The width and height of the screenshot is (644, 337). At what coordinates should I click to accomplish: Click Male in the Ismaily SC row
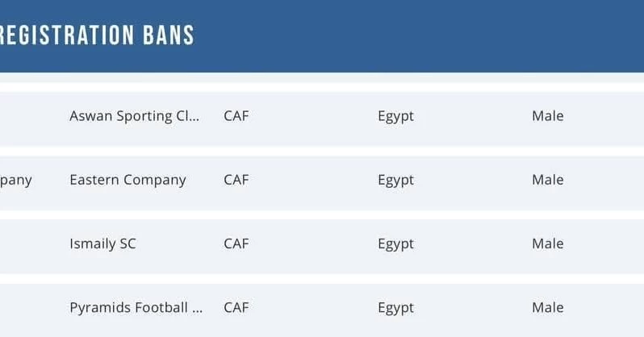coord(547,243)
